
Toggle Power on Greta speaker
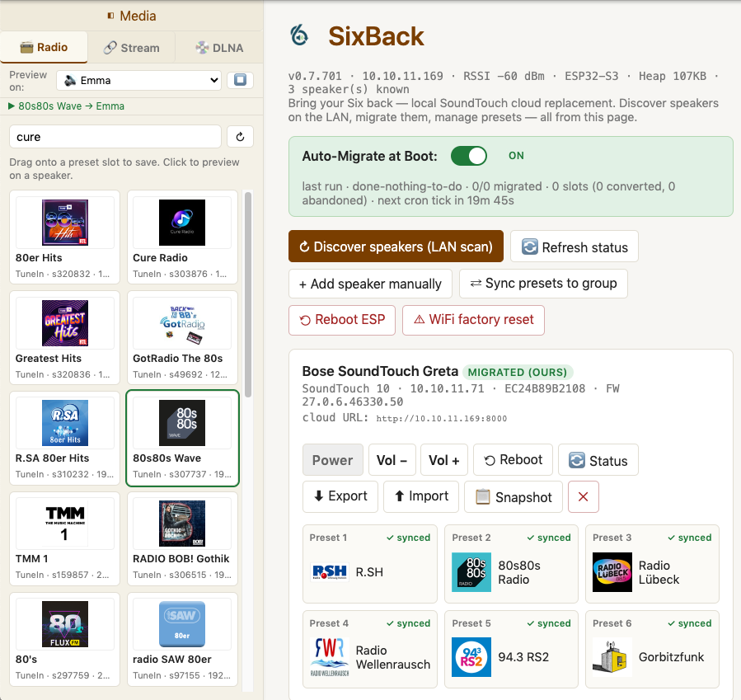coord(333,460)
